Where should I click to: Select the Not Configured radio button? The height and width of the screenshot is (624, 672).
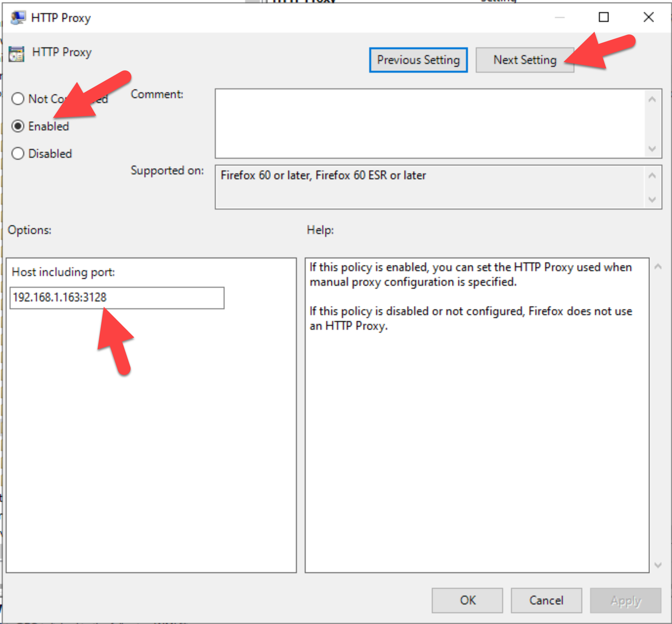tap(18, 99)
